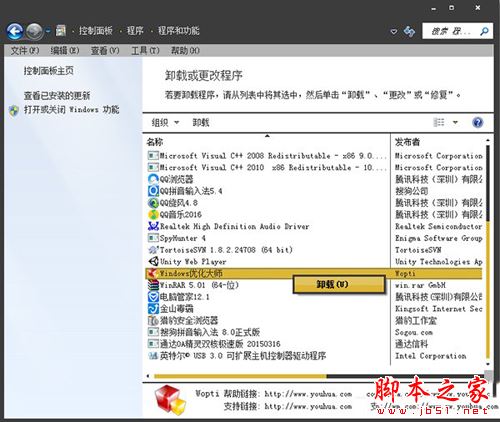
Task: Sort by the 发布者 column header
Action: [x=407, y=142]
